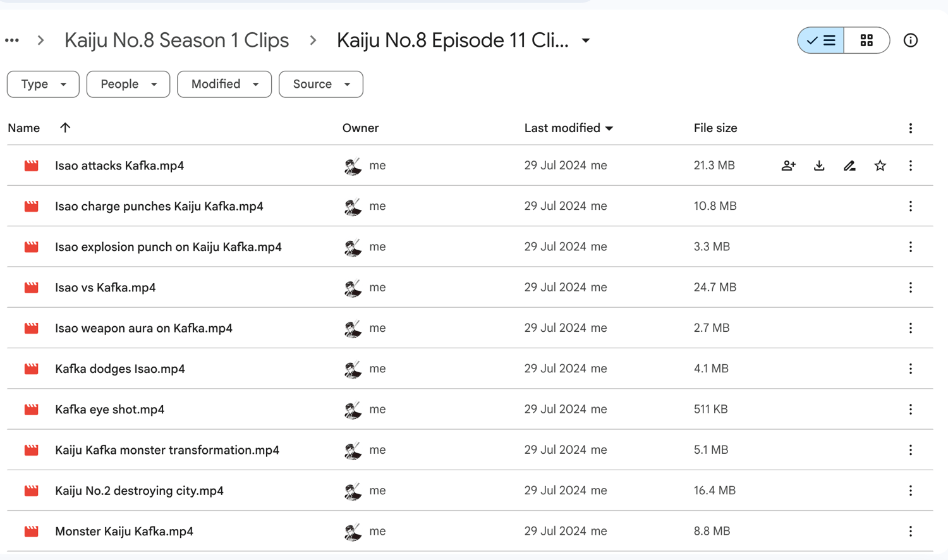The height and width of the screenshot is (560, 948).
Task: Open column sort options three-dot menu in header
Action: 911,128
